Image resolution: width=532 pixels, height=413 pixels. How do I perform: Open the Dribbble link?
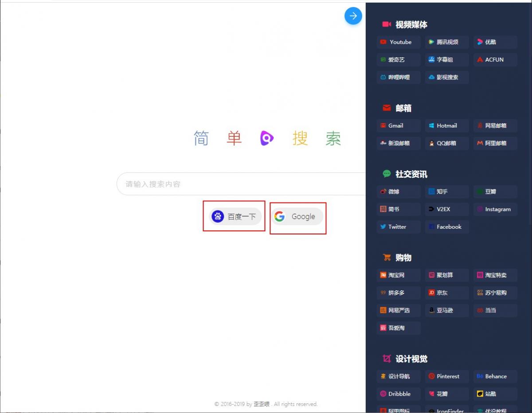(x=399, y=394)
